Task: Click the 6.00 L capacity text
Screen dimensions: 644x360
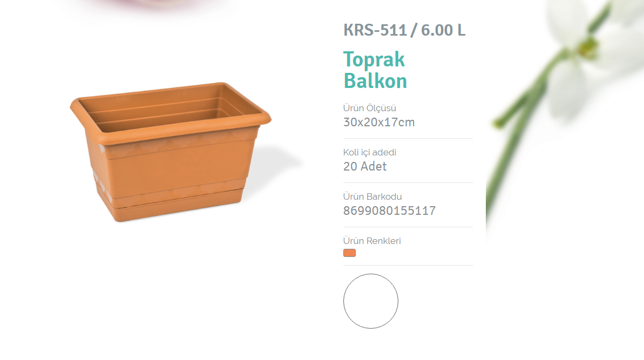Action: [x=444, y=30]
